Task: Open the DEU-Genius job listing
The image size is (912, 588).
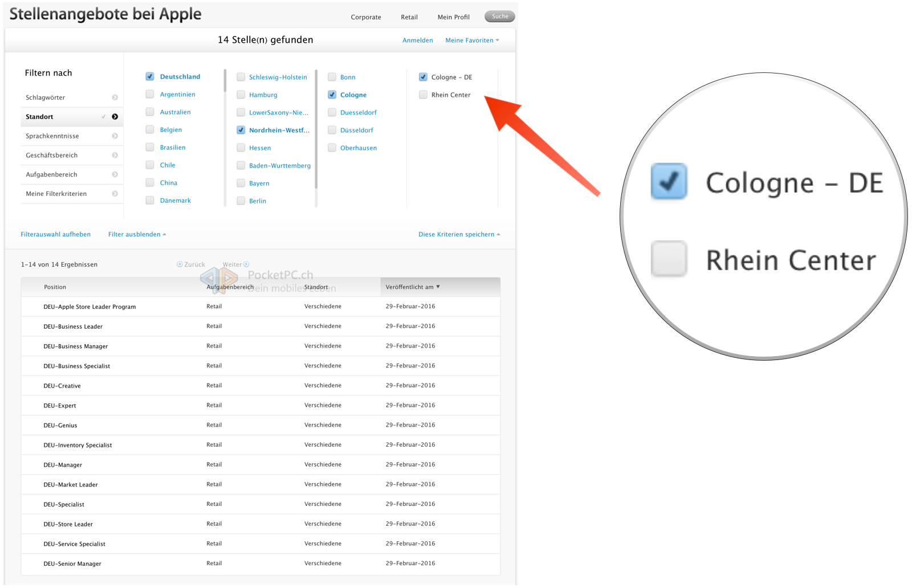Action: point(60,425)
